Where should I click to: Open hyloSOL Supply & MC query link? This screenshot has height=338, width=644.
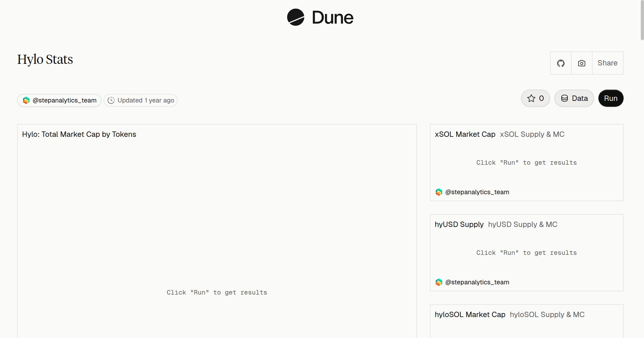point(547,314)
